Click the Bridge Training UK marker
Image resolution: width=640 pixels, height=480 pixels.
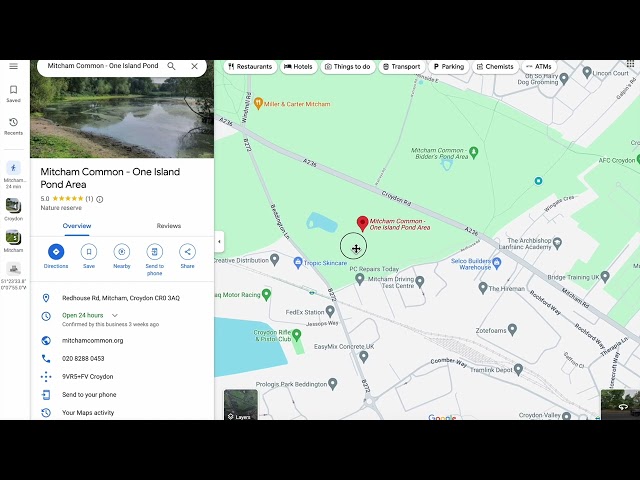pos(605,277)
